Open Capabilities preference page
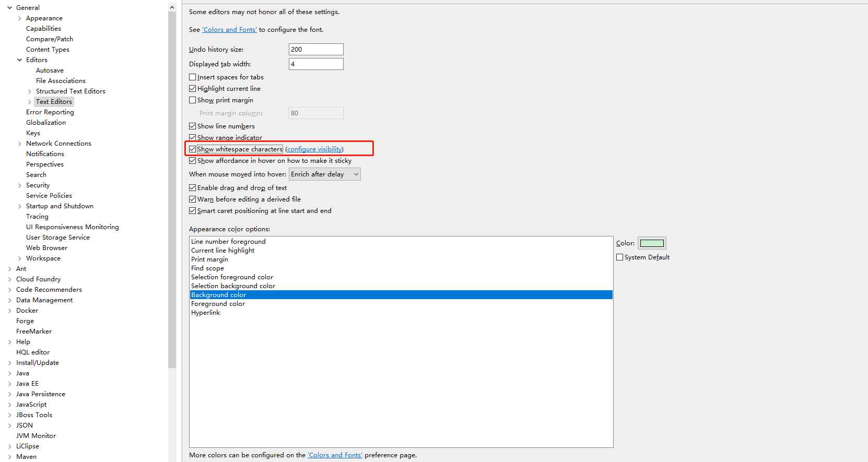868x462 pixels. pyautogui.click(x=43, y=29)
